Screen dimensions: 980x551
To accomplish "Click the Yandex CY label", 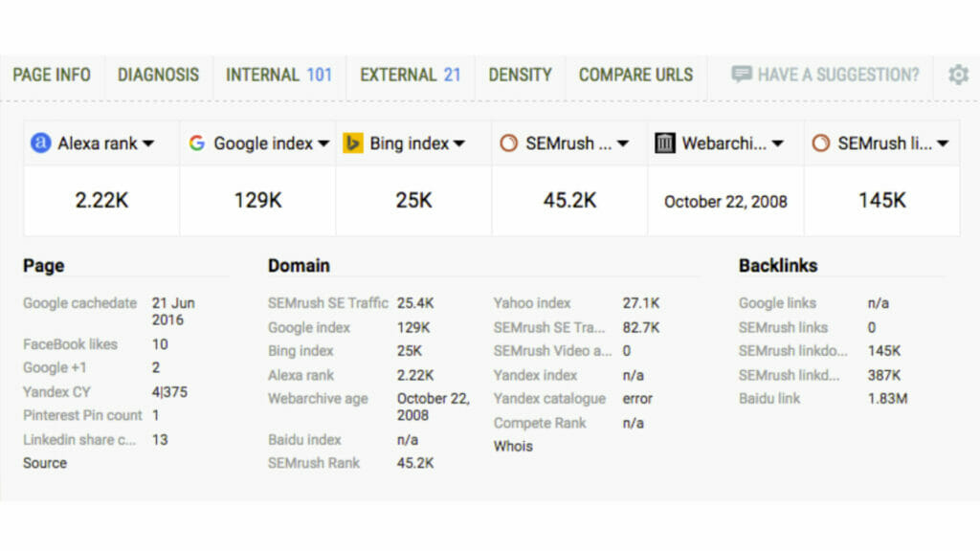I will [x=56, y=391].
